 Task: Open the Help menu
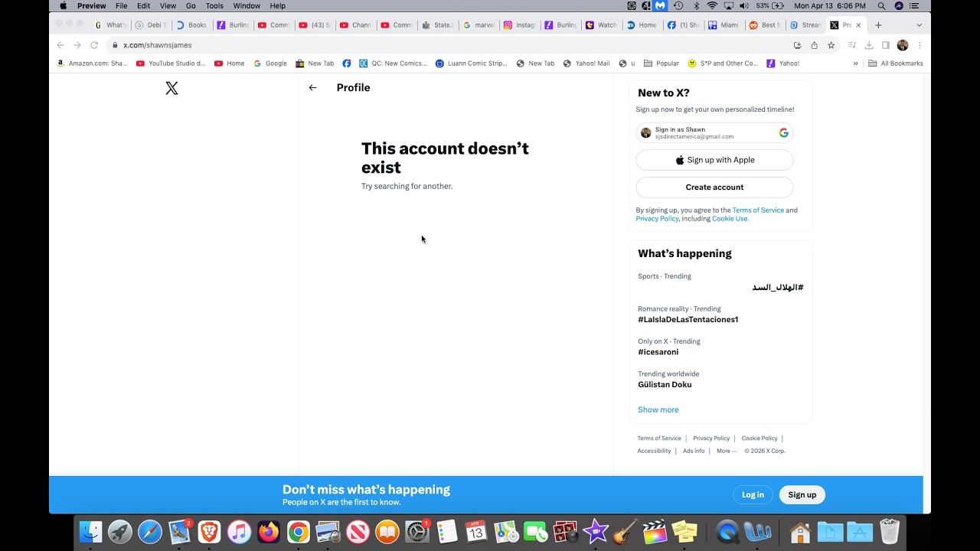(277, 5)
